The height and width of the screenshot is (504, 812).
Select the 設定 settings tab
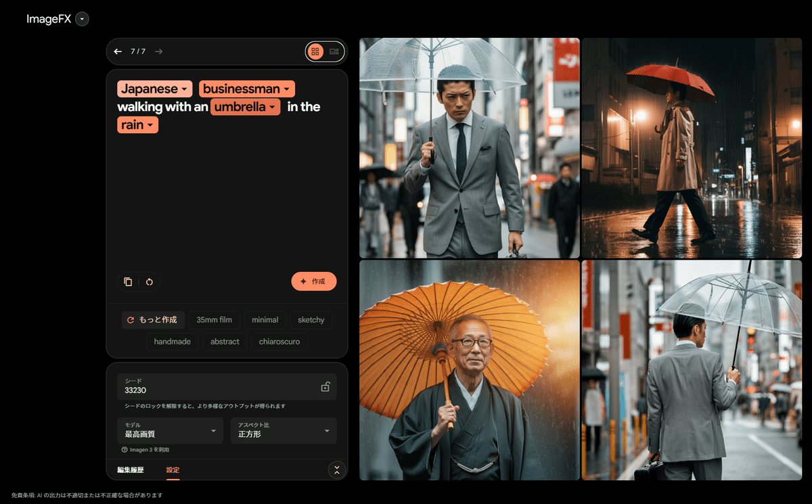pos(173,469)
